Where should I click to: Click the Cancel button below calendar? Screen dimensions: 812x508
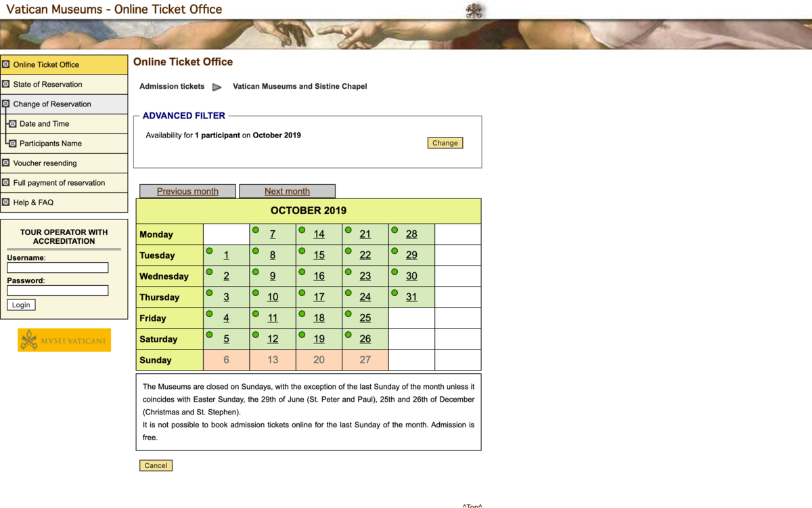pyautogui.click(x=156, y=465)
